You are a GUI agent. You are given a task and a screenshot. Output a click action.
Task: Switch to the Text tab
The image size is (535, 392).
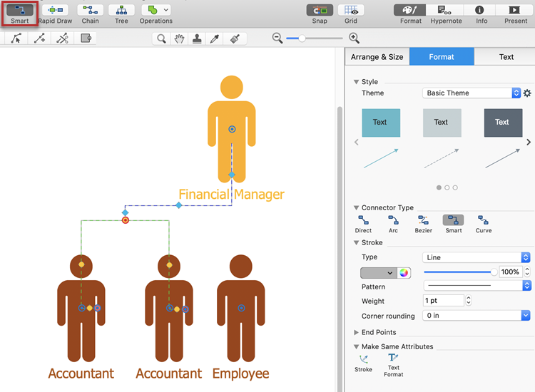coord(506,57)
